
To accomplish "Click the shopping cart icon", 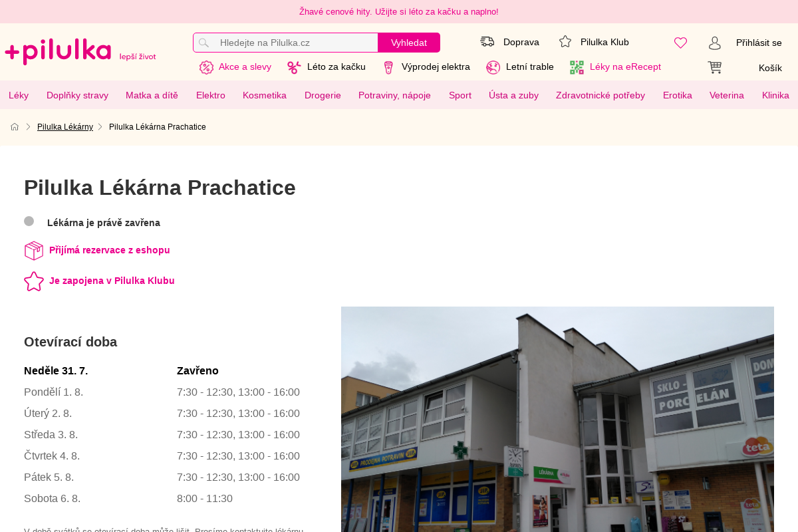I will coord(715,67).
